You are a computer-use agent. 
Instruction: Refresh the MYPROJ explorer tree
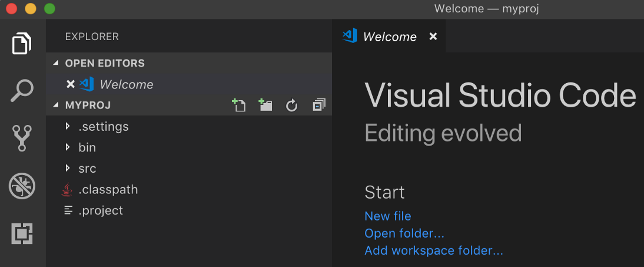tap(292, 106)
